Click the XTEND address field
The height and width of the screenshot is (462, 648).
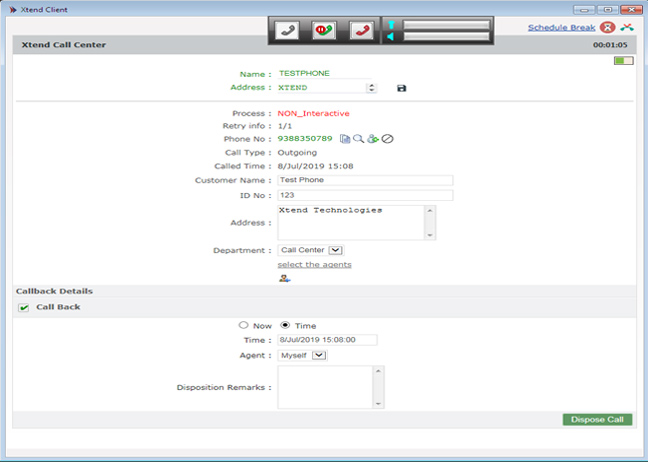click(322, 88)
